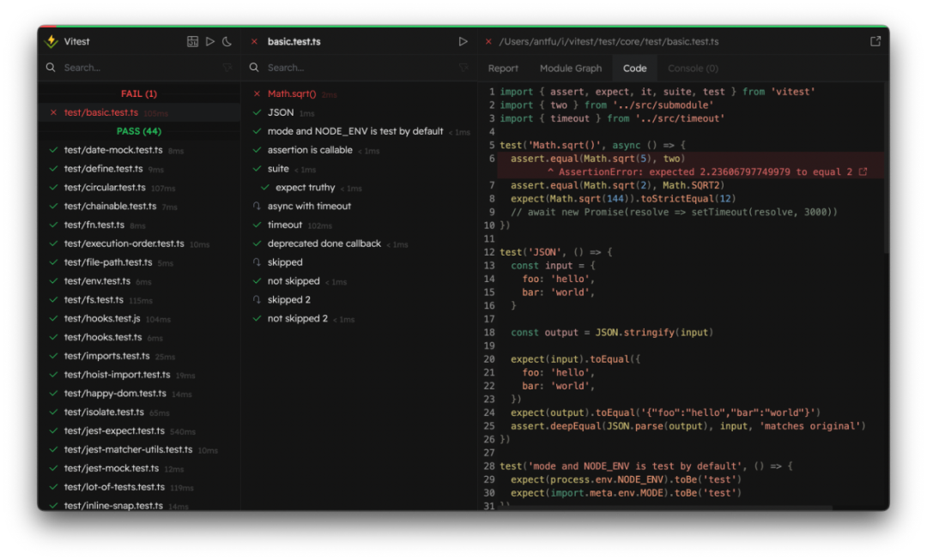Focus the test list Search field
Image resolution: width=927 pixels, height=560 pixels.
pyautogui.click(x=354, y=68)
